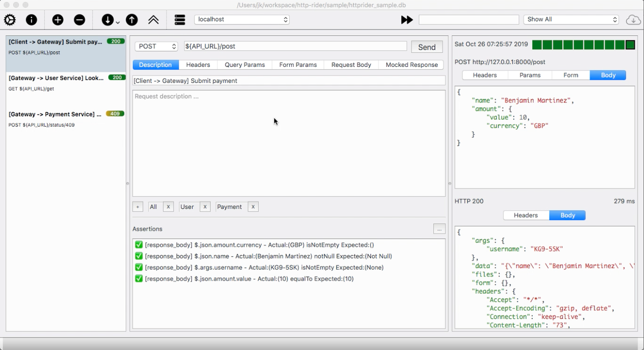Screen dimensions: 644x350
Task: Remove request using the minus icon
Action: 79,20
